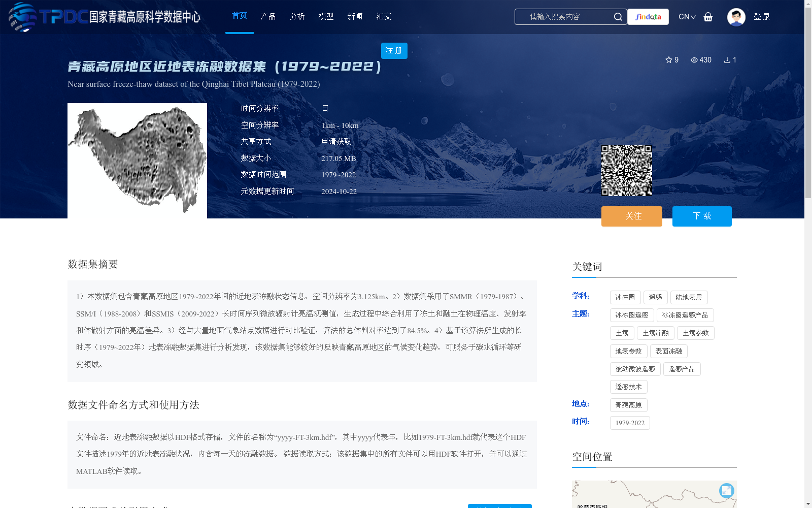Click the findata button

click(x=648, y=17)
